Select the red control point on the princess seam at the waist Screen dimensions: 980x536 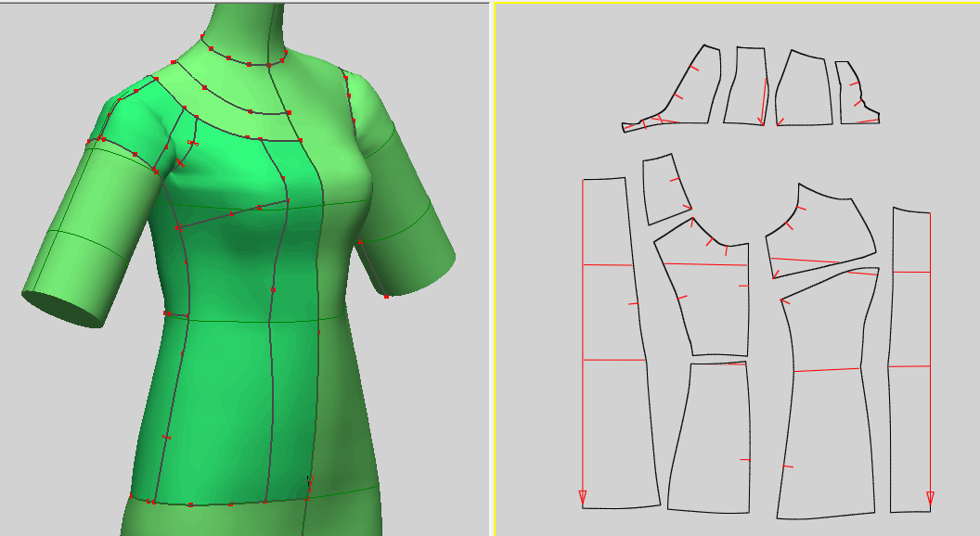click(x=274, y=290)
